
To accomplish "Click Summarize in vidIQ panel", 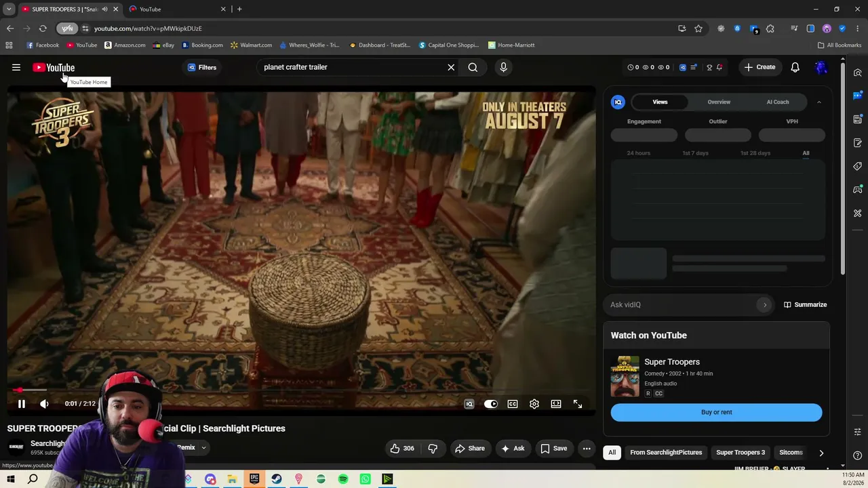I will 805,305.
